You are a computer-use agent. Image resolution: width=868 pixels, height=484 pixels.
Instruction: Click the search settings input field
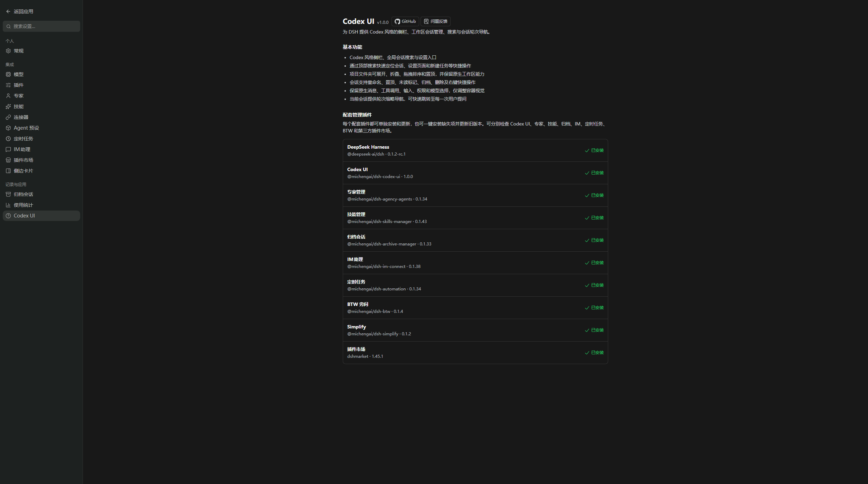point(41,26)
